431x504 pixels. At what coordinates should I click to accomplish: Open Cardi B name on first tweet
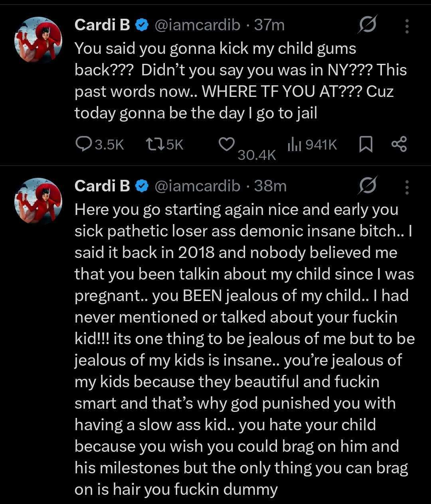102,25
